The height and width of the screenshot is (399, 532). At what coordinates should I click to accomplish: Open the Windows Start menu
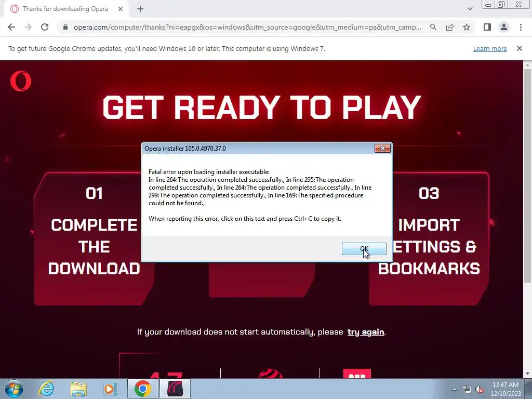13,389
